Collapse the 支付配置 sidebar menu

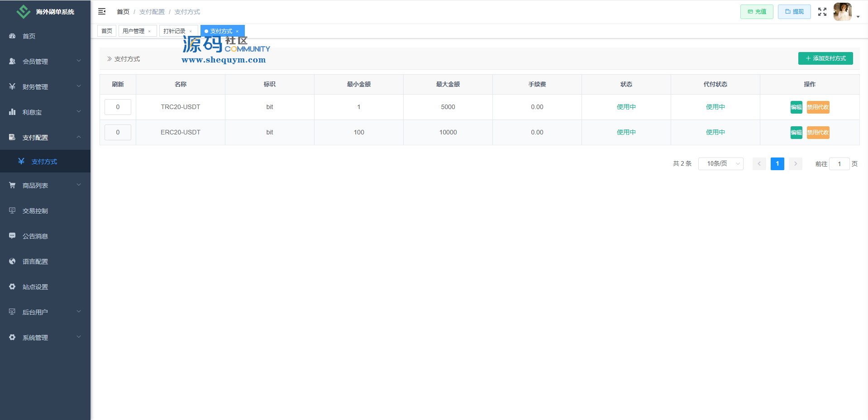tap(45, 137)
